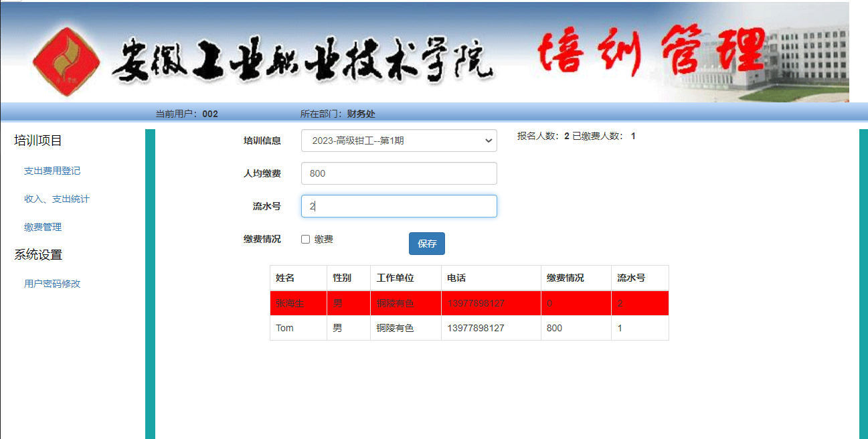Open the 培训信息 dropdown list

click(399, 141)
